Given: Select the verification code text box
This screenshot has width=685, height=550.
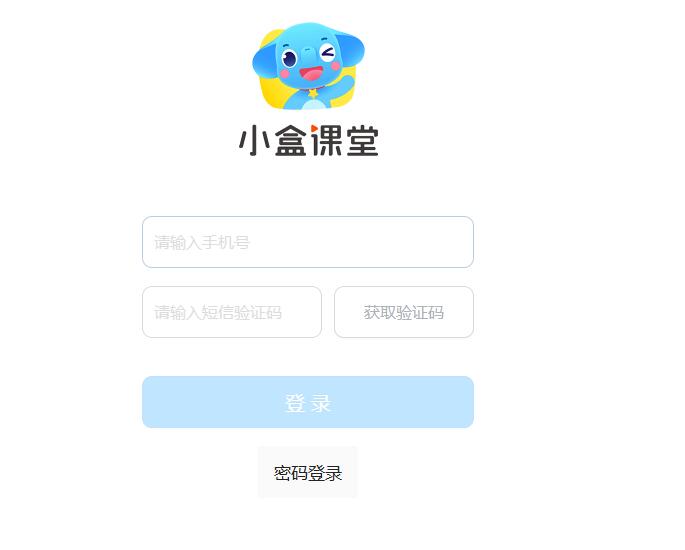Looking at the screenshot, I should pos(232,312).
